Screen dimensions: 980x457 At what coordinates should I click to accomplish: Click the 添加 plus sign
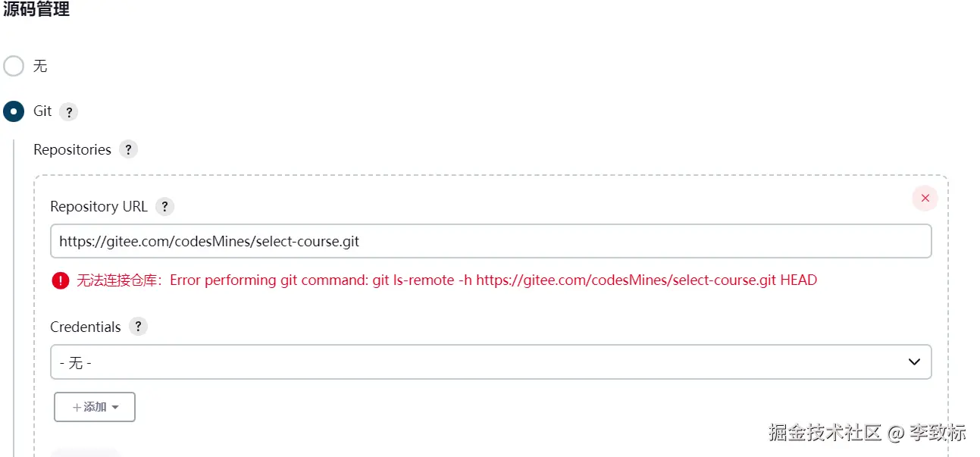click(x=77, y=408)
